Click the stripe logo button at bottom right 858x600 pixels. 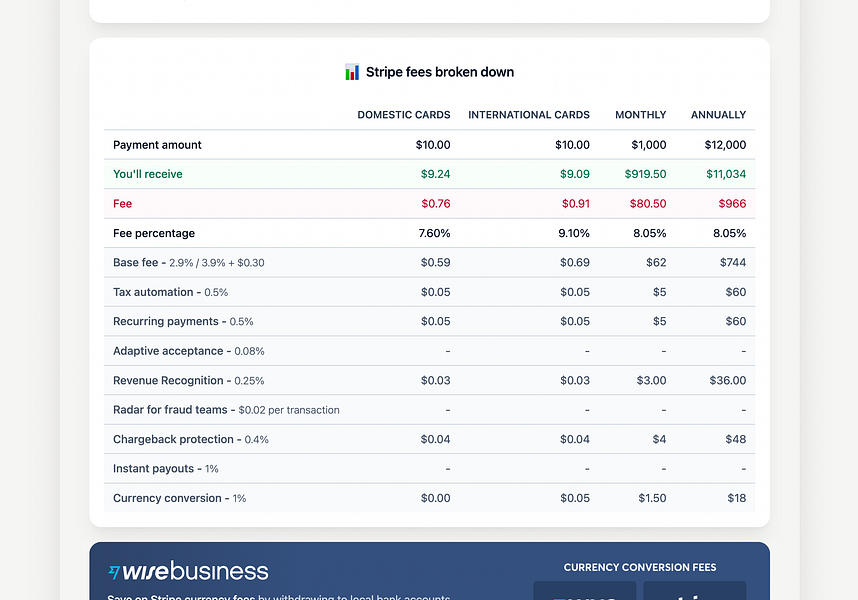click(x=694, y=594)
